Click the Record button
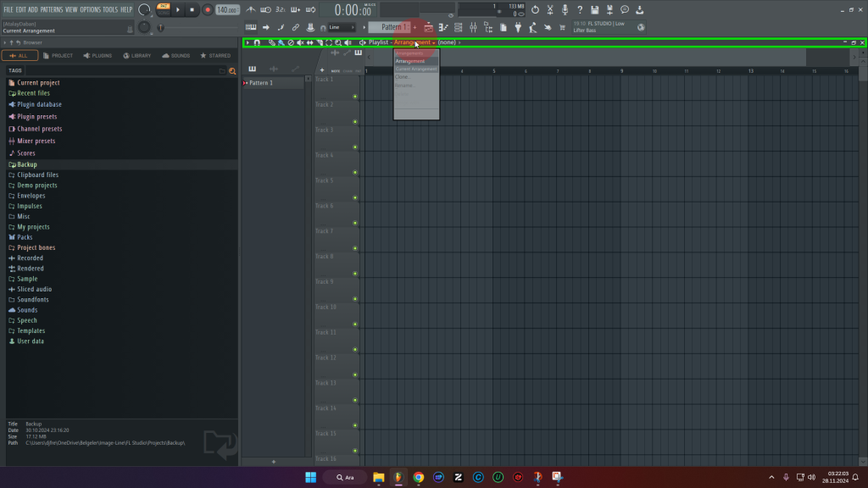Screen dimensions: 868x488 point(208,9)
